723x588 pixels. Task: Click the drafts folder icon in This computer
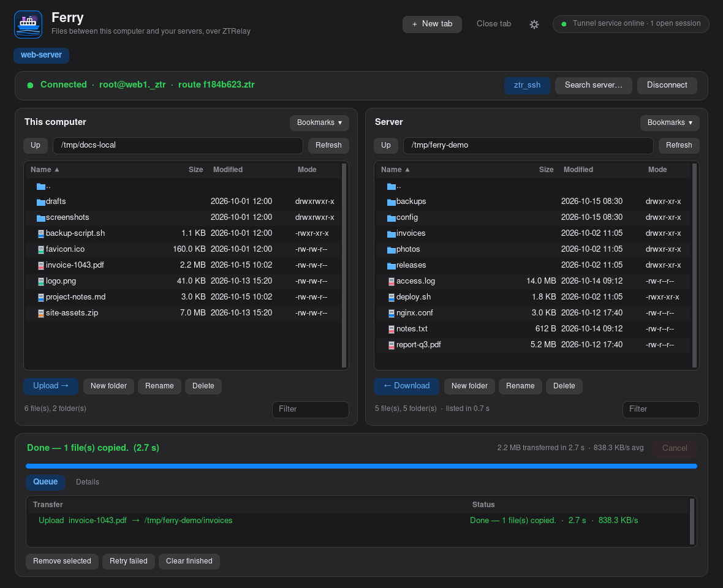coord(41,202)
